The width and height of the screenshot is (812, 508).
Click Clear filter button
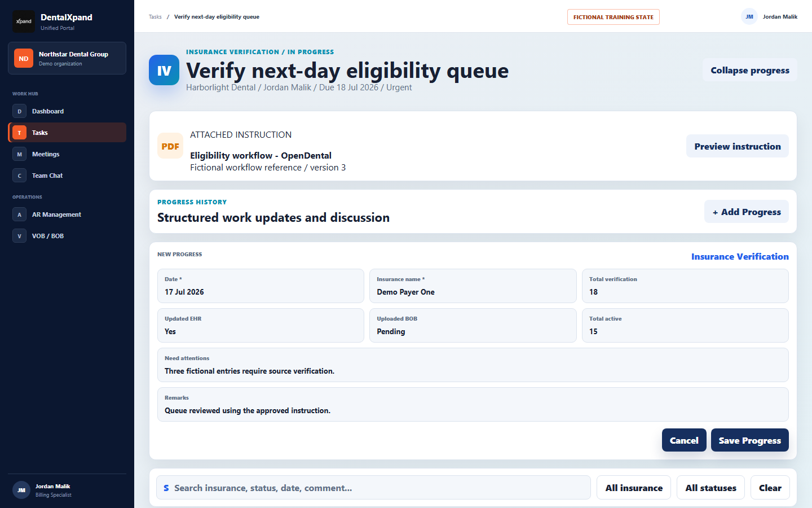[x=770, y=488]
